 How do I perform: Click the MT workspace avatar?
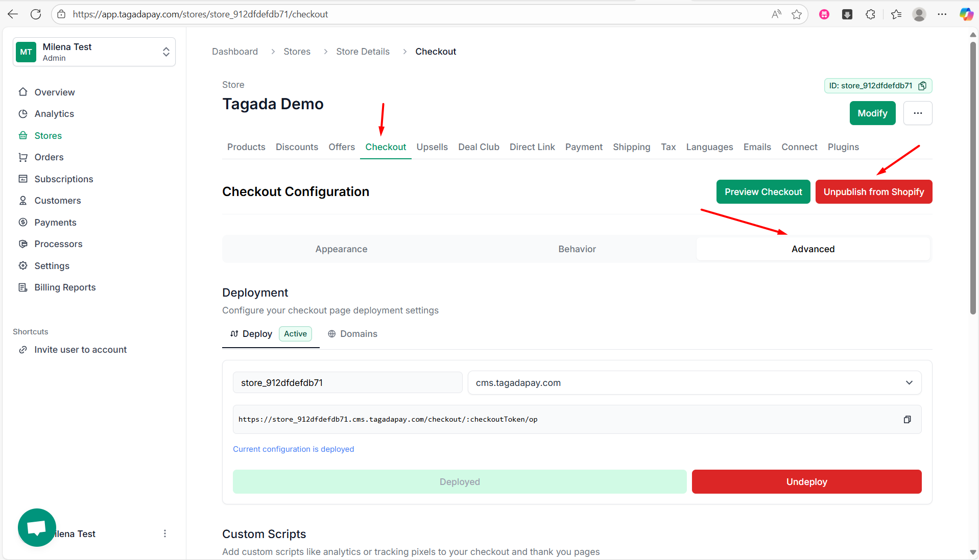(x=26, y=52)
